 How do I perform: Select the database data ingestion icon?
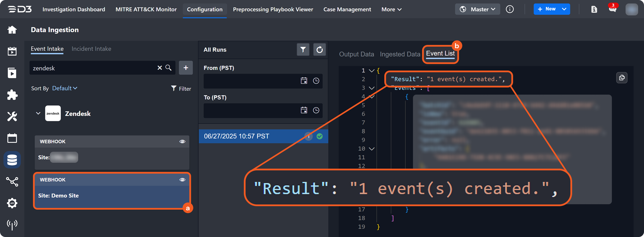pos(12,160)
